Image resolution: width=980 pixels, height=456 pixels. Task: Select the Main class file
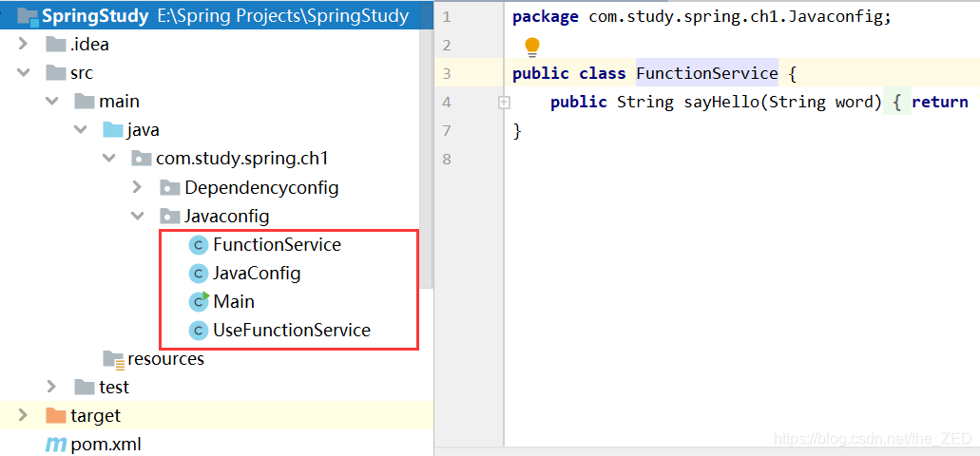234,302
